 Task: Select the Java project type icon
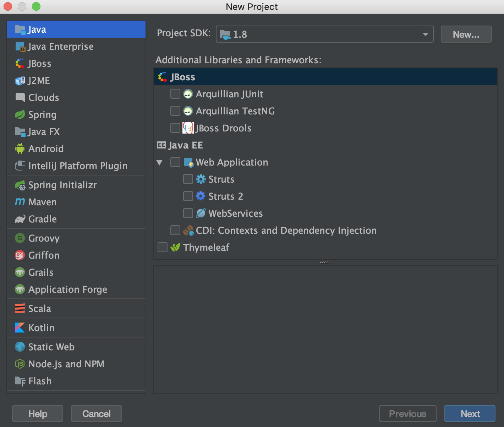click(20, 29)
